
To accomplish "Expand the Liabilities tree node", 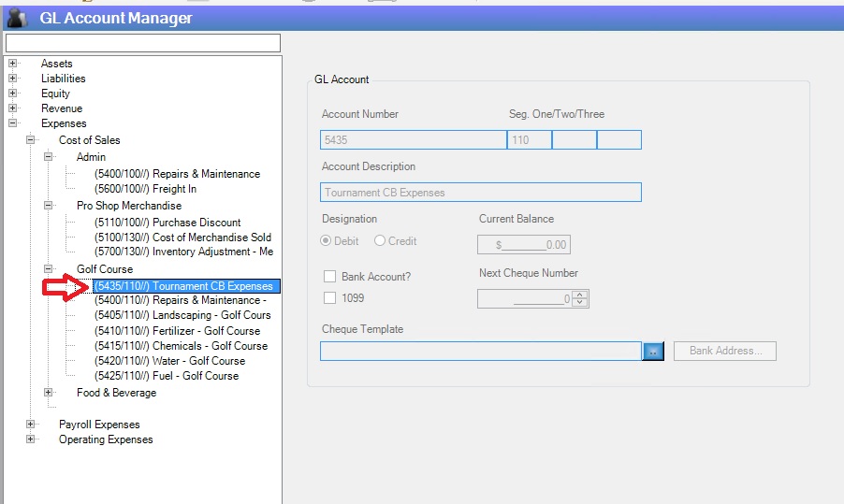I will (13, 79).
